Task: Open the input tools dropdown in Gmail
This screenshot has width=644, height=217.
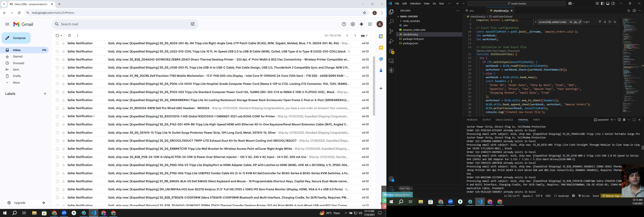Action: pos(367,36)
